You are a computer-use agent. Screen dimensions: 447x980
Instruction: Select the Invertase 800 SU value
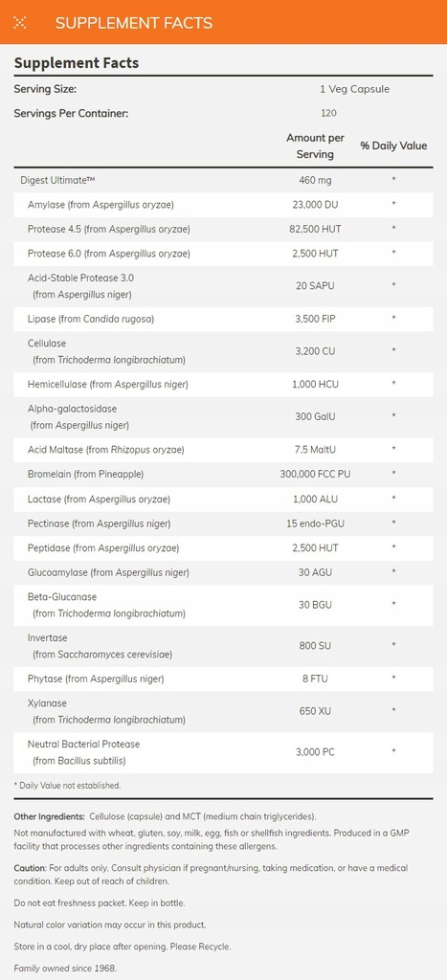click(x=317, y=646)
